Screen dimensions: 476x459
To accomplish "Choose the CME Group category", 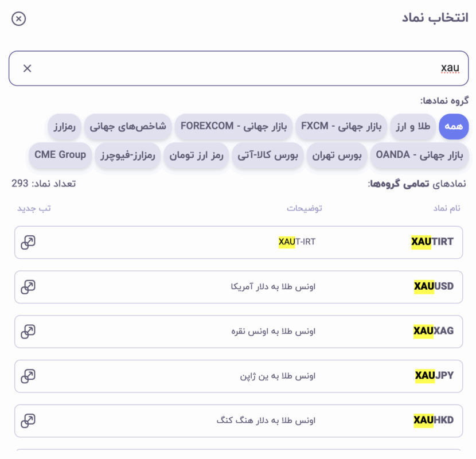I will click(60, 155).
